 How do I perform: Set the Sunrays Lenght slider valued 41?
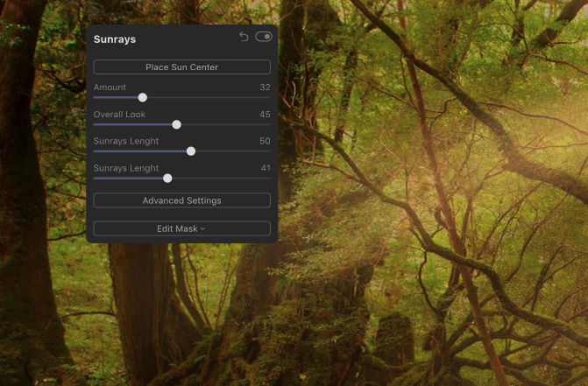[x=167, y=179]
